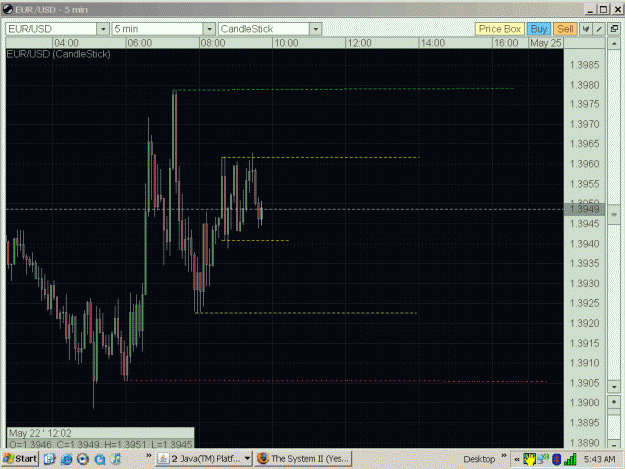625x469 pixels.
Task: Click the price scale slider handle near 1.3949
Action: [x=614, y=215]
